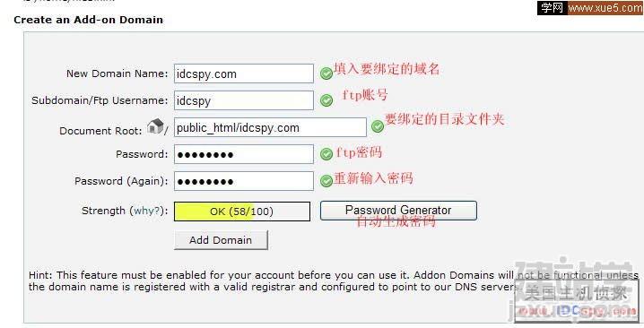Click the red "ftp账号" annotation text

[365, 95]
